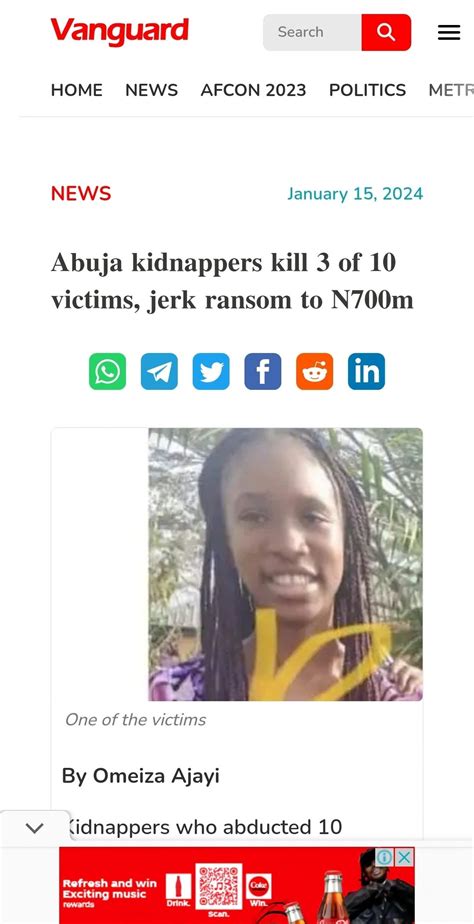
Task: Open the hamburger menu
Action: coord(449,32)
